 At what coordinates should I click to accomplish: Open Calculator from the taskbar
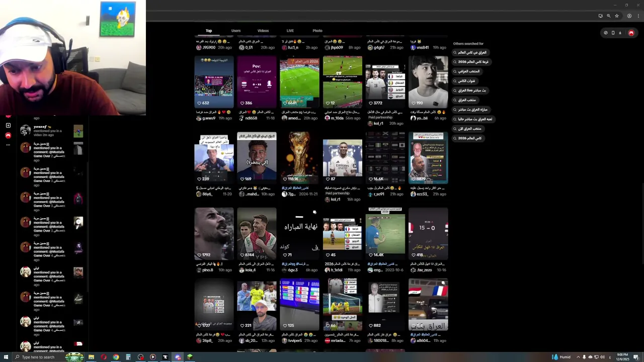(128, 357)
